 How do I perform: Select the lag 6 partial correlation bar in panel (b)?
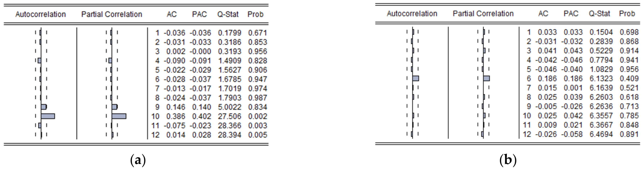click(486, 78)
